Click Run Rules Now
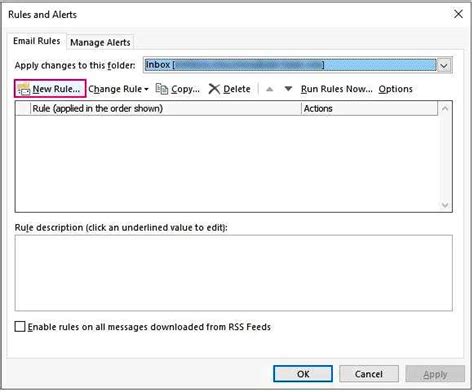 pos(337,89)
